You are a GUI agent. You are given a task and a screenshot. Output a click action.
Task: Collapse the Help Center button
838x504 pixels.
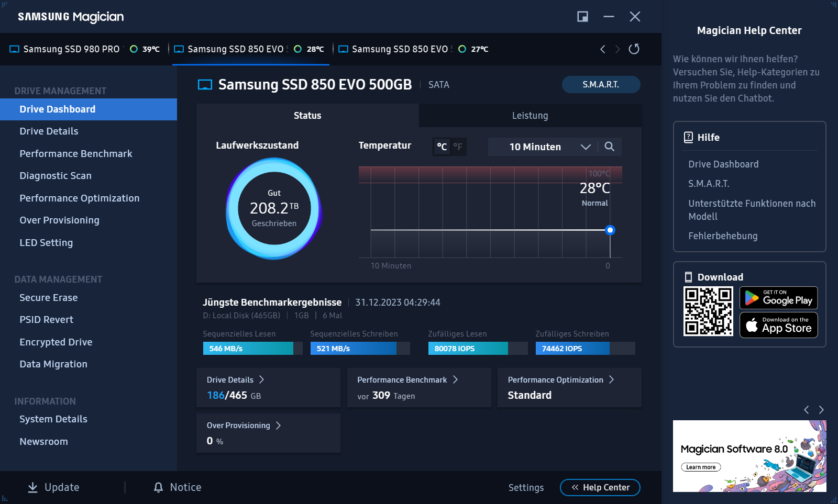(600, 487)
